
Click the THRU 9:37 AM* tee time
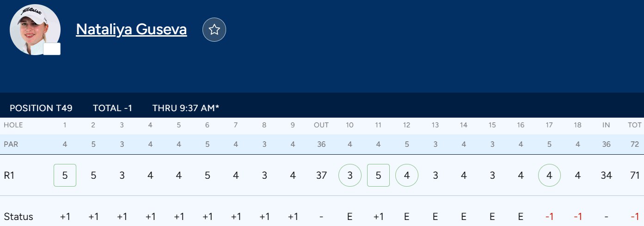[x=186, y=108]
